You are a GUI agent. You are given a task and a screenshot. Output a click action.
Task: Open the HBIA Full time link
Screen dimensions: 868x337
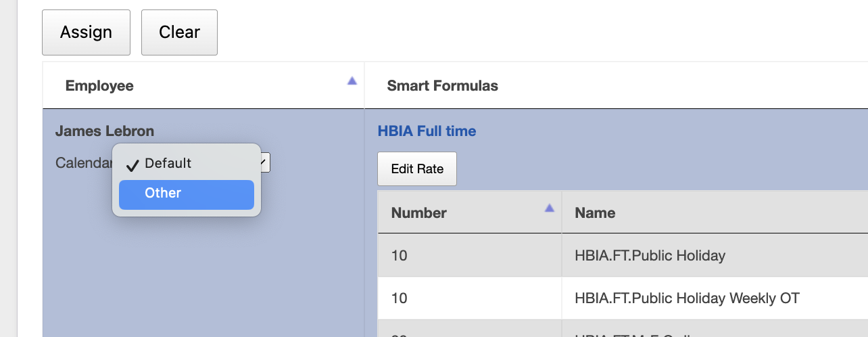tap(427, 131)
